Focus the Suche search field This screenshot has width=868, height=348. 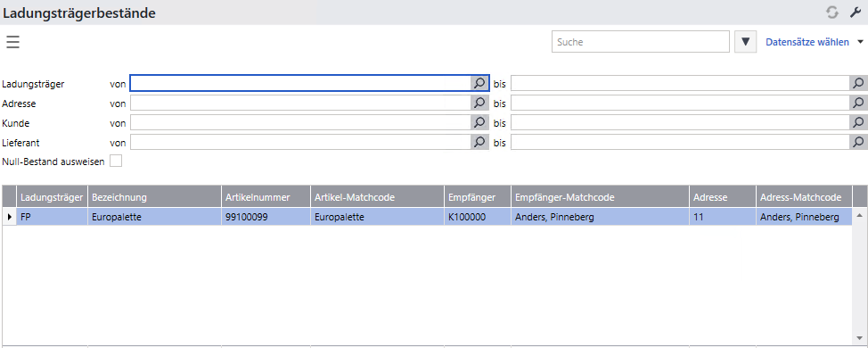pyautogui.click(x=641, y=42)
